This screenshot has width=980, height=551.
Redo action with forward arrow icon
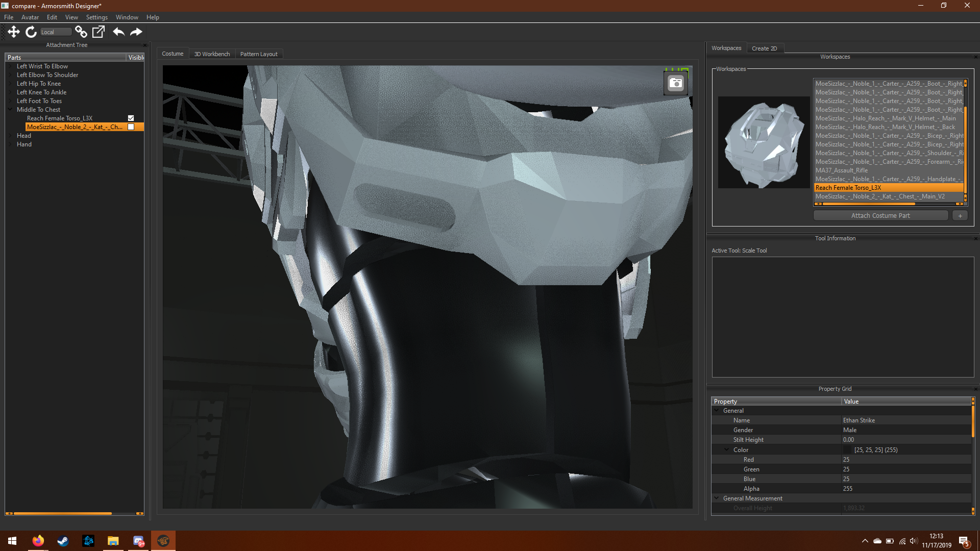pyautogui.click(x=136, y=32)
